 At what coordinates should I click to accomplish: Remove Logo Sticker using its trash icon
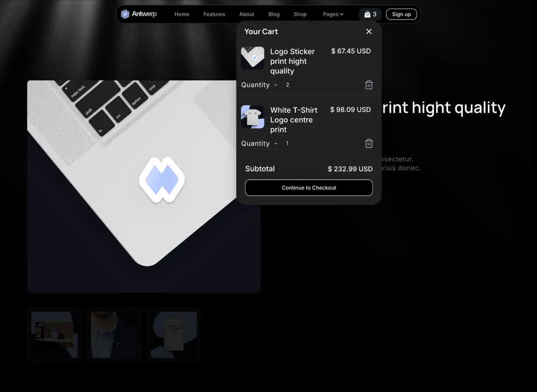368,85
